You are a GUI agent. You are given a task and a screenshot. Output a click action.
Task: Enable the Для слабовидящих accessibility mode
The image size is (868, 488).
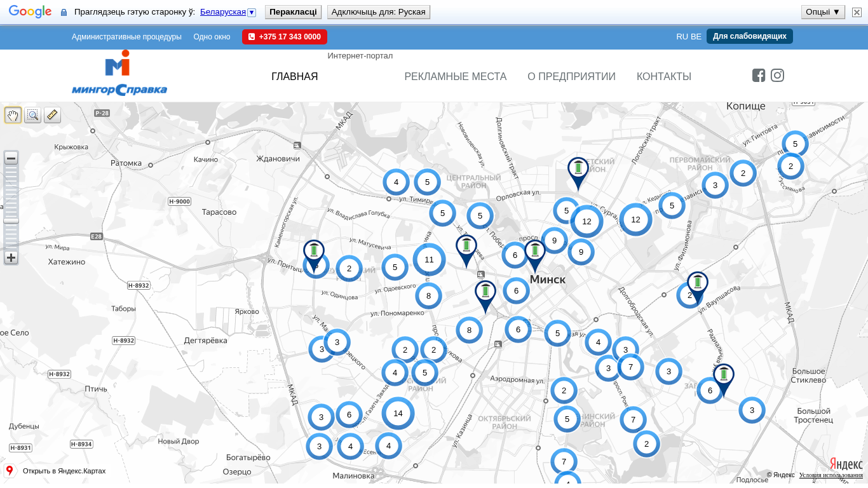[x=749, y=36]
